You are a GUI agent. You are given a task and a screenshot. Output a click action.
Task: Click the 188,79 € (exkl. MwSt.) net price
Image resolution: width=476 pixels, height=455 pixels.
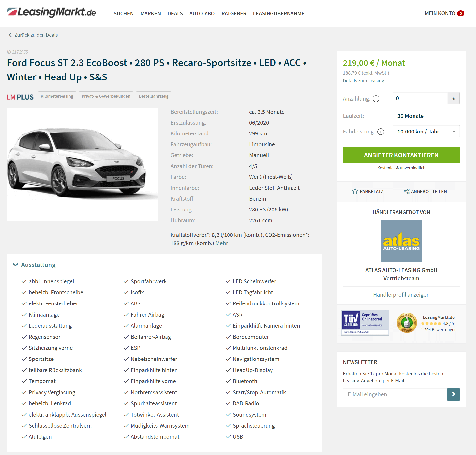(x=366, y=73)
